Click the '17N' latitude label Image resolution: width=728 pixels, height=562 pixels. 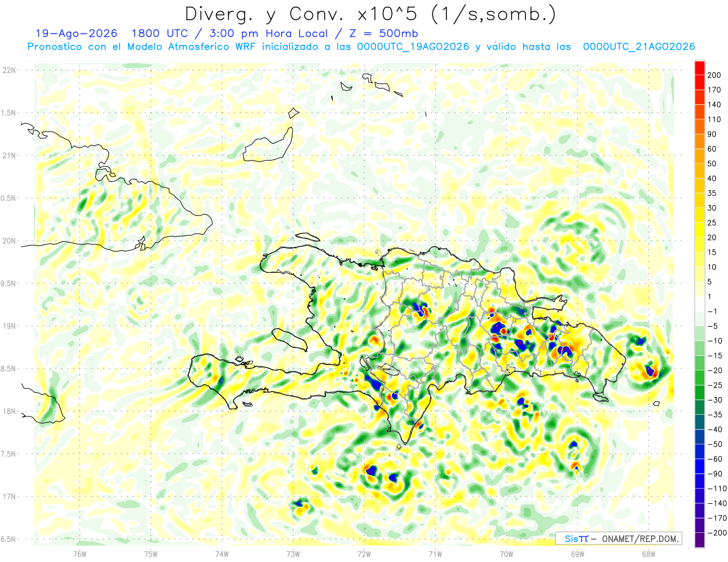9,497
